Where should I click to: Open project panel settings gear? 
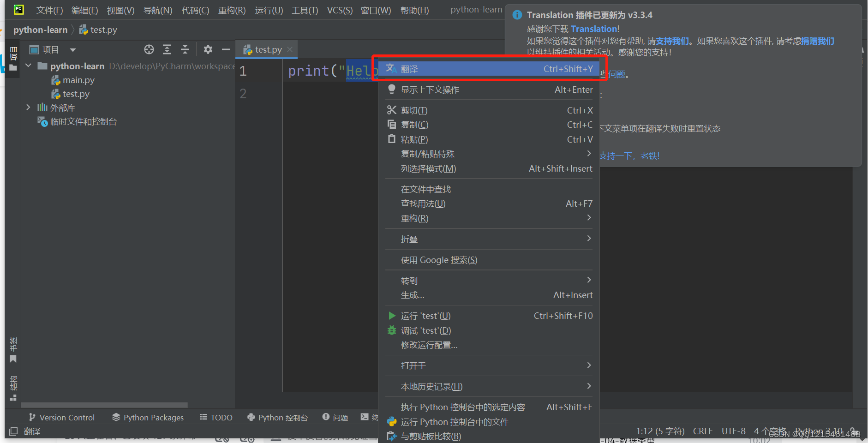[208, 49]
